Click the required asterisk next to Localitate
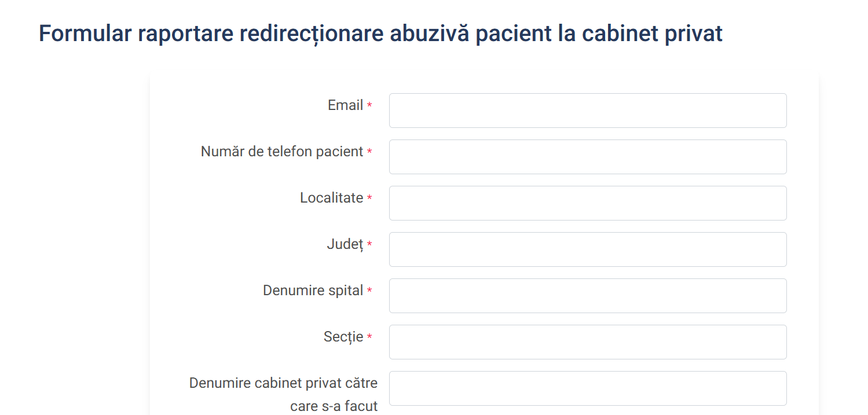This screenshot has width=868, height=415. [x=369, y=199]
